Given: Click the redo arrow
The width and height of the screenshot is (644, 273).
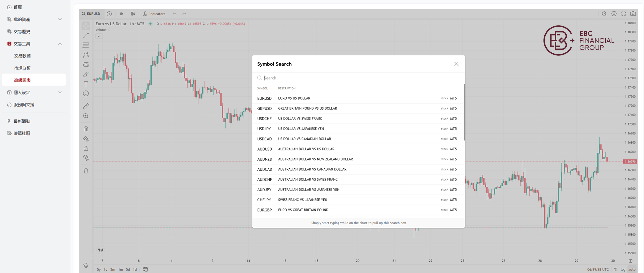Looking at the screenshot, I should click(184, 14).
